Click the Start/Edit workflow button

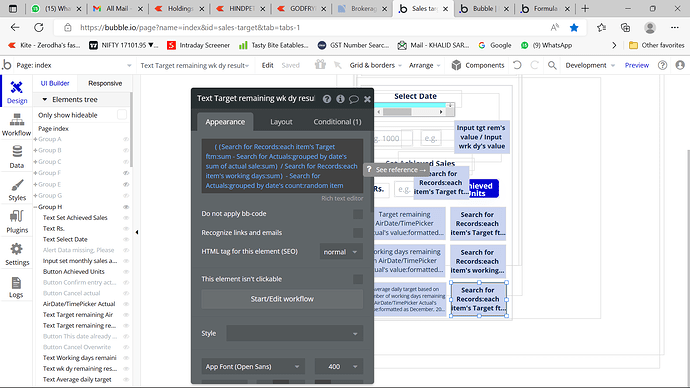pos(282,299)
